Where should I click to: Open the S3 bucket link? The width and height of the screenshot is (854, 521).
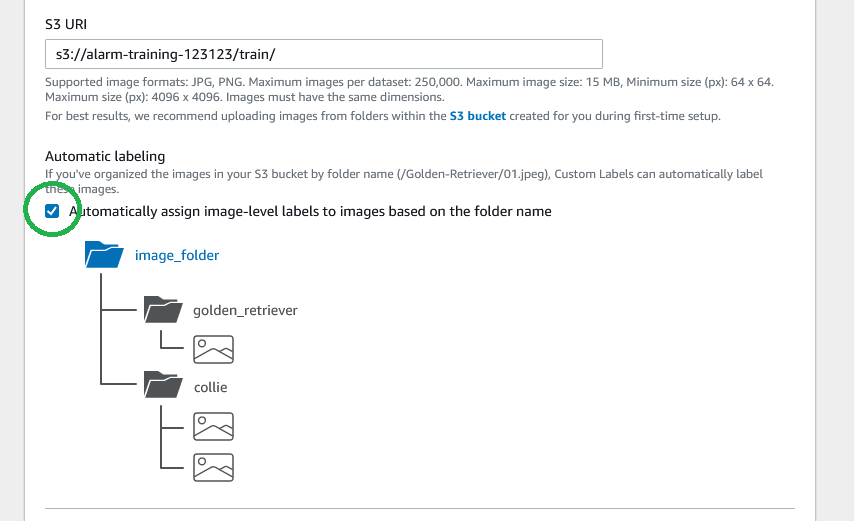(x=478, y=116)
